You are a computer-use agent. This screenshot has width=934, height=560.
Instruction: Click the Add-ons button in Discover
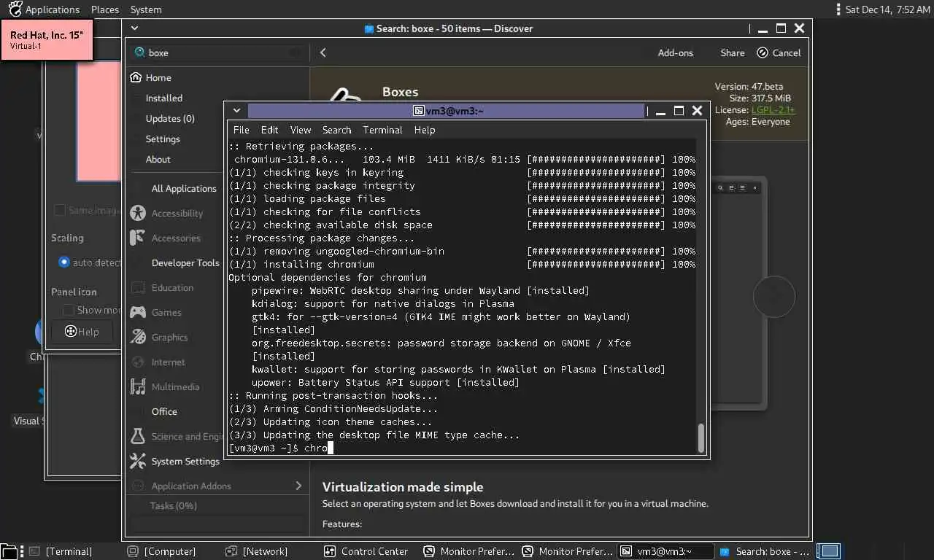click(676, 52)
